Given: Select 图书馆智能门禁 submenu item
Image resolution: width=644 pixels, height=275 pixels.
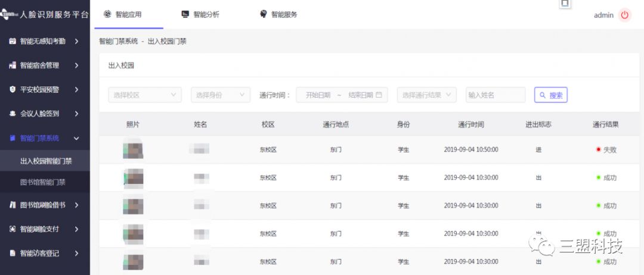Looking at the screenshot, I should point(43,182).
